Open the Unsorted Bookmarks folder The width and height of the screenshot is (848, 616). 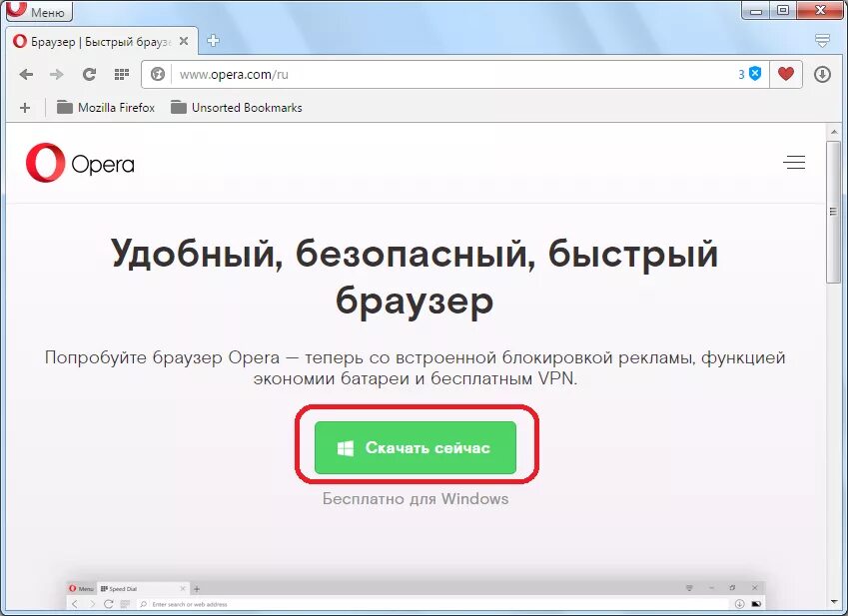click(x=237, y=108)
